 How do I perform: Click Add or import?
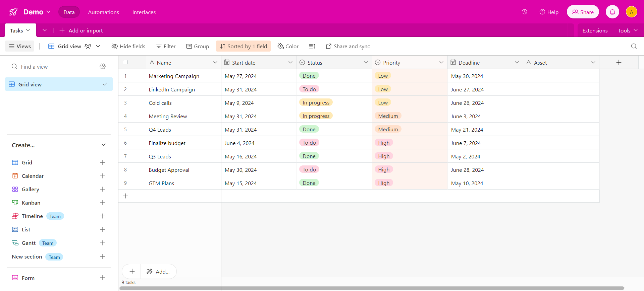click(81, 30)
